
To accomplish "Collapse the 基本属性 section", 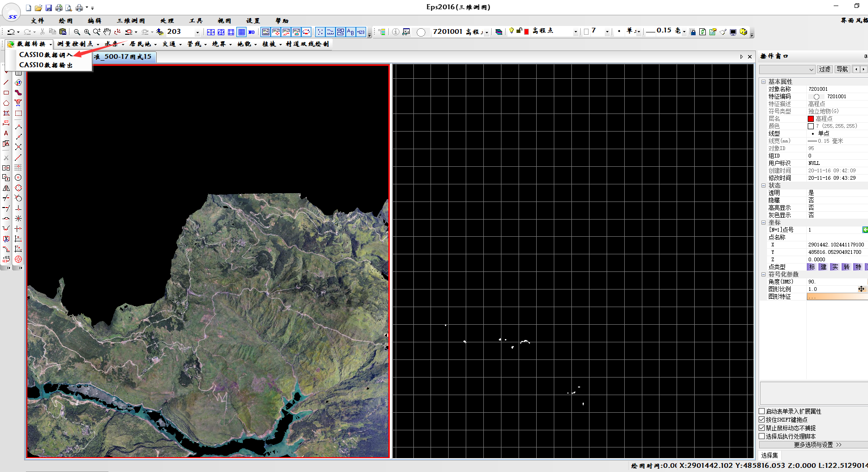I will tap(763, 82).
